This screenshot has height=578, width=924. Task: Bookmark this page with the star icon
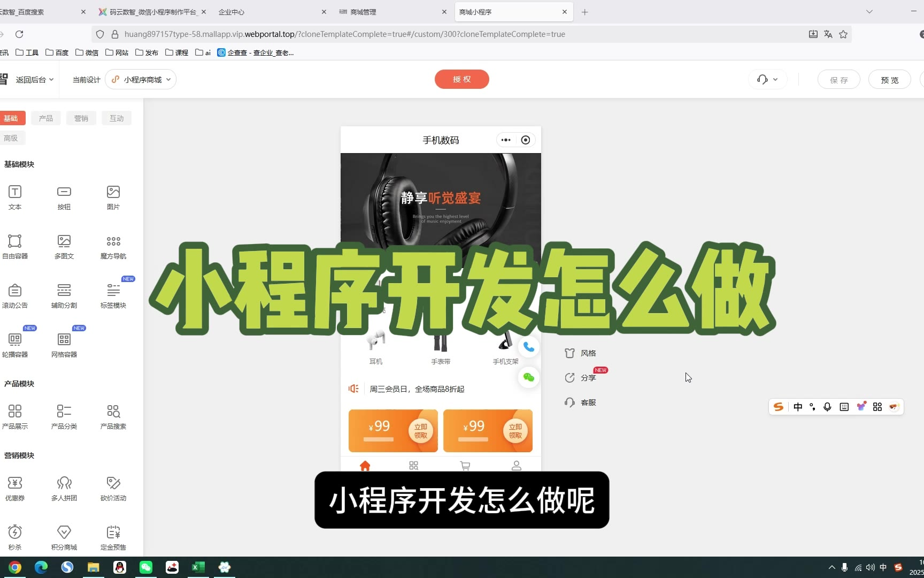click(x=843, y=34)
